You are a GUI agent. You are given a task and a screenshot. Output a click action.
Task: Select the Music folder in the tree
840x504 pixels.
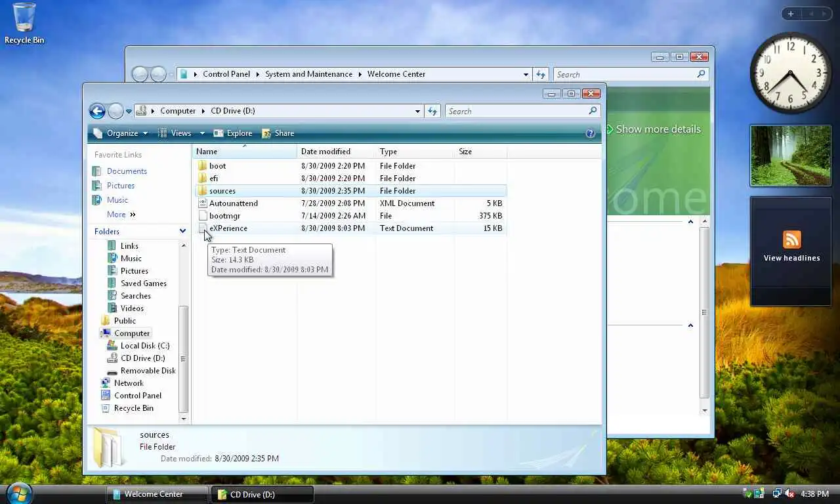click(x=125, y=259)
